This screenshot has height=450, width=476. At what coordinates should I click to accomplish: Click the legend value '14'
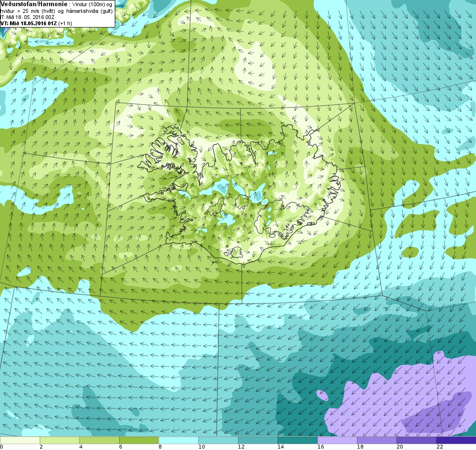(x=281, y=447)
